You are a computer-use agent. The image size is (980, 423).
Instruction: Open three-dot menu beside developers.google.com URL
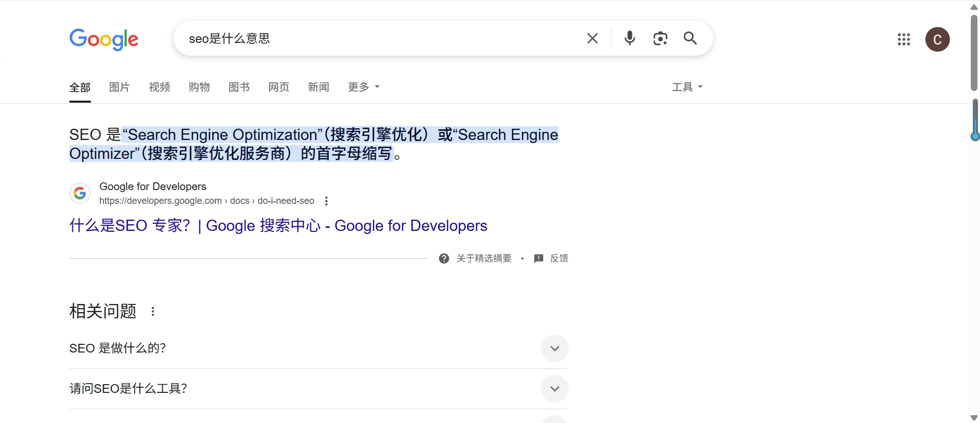326,201
